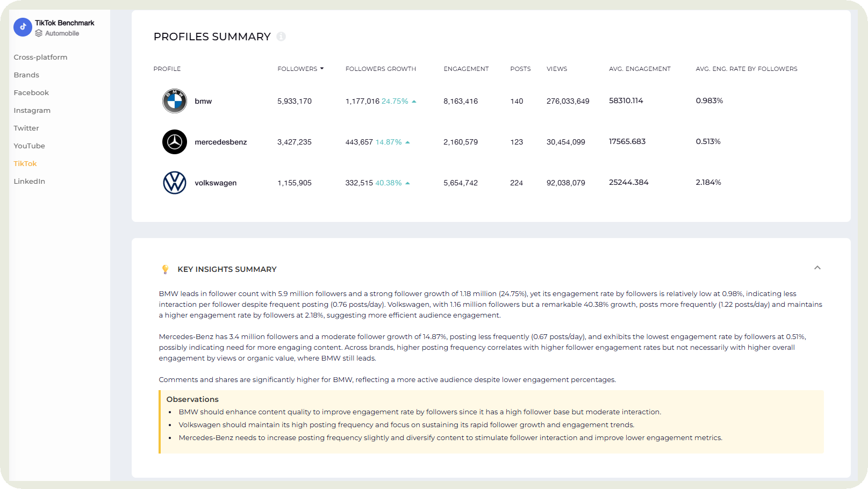Viewport: 868px width, 489px height.
Task: Click the Mercedes-Benz profile logo
Action: pos(175,142)
